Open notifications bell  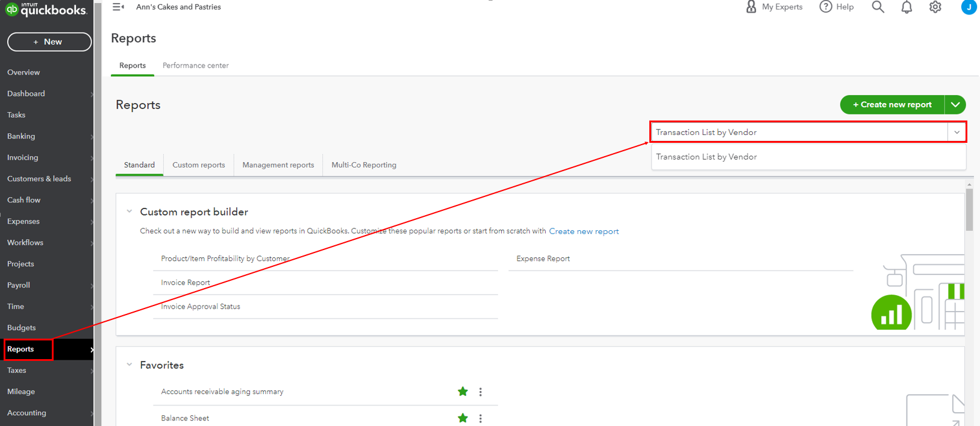(907, 7)
